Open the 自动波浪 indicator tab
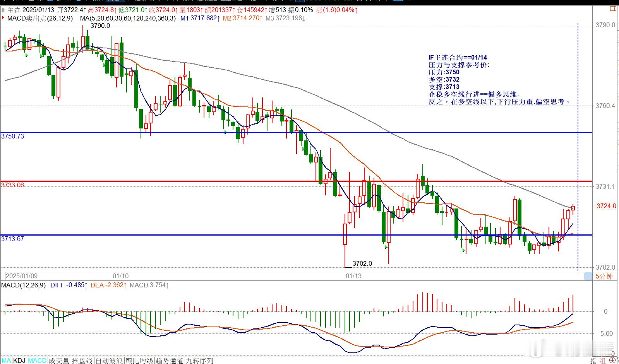This screenshot has height=364, width=619. (x=110, y=361)
